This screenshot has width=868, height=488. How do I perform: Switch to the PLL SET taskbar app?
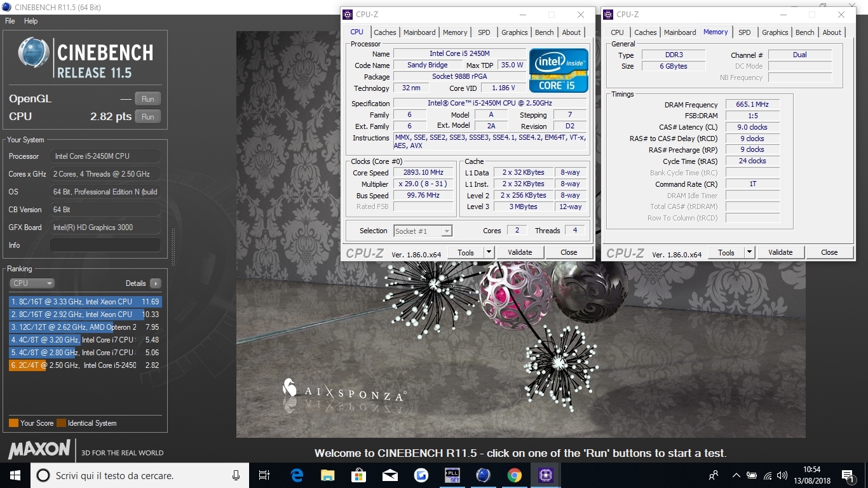452,475
